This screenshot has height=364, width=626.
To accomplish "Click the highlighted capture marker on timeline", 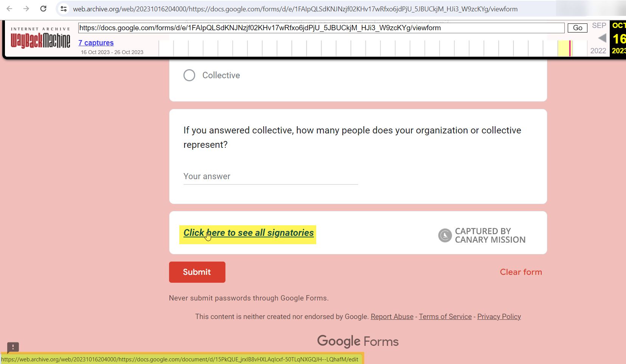I will [570, 48].
